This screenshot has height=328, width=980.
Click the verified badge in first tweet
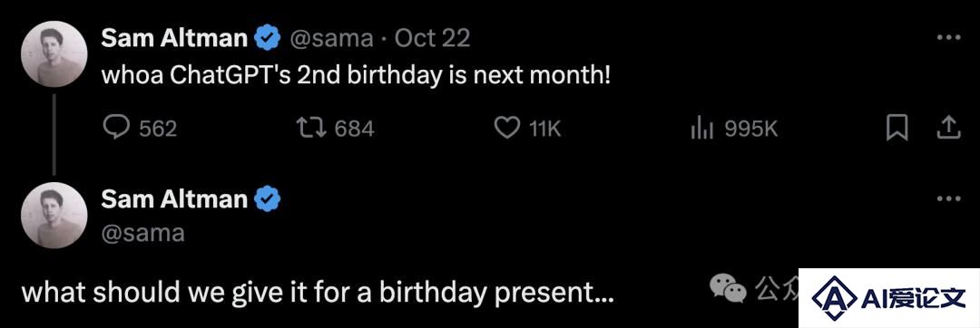click(x=268, y=39)
